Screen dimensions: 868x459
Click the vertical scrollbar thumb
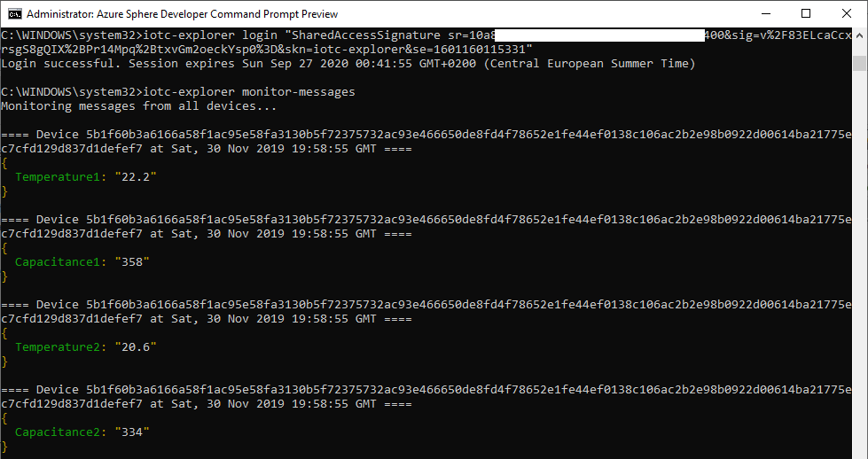tap(859, 64)
